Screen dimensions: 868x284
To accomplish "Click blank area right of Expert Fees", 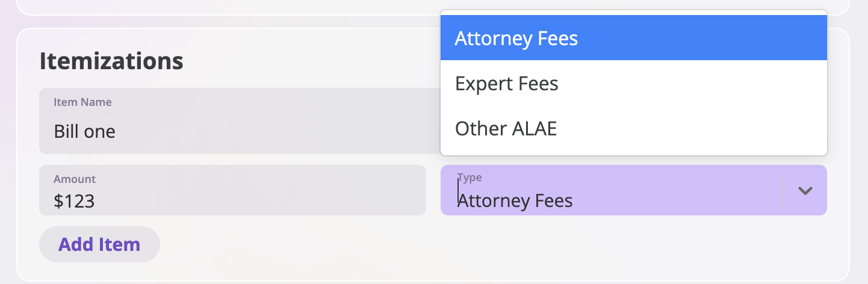I will (x=692, y=83).
